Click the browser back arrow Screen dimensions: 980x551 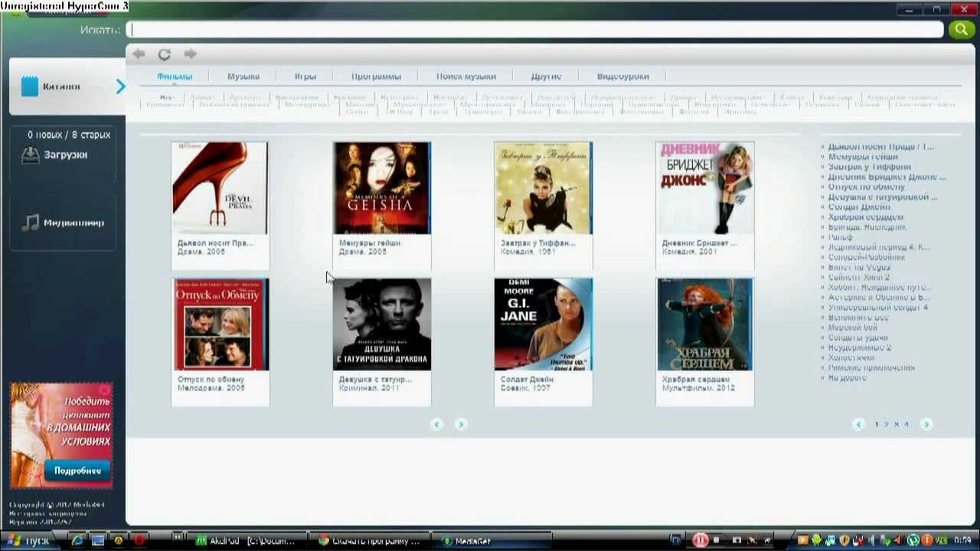tap(139, 54)
